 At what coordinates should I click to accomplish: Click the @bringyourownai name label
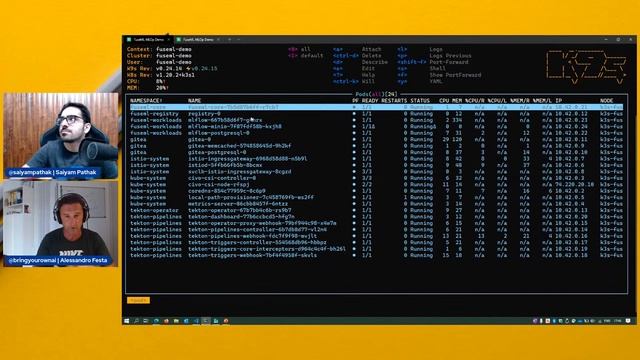pos(58,260)
